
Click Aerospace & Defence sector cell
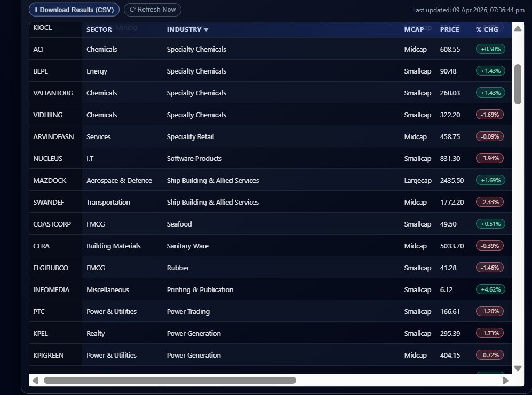coord(119,180)
